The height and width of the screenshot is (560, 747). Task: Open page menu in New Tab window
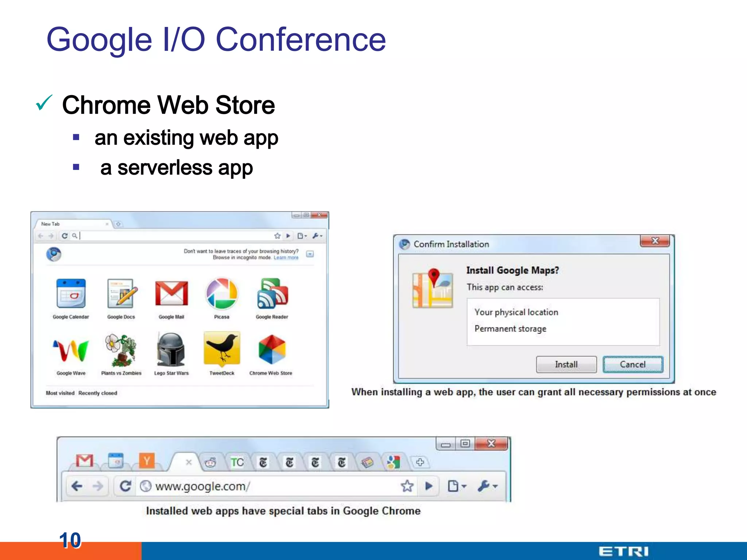click(x=302, y=236)
